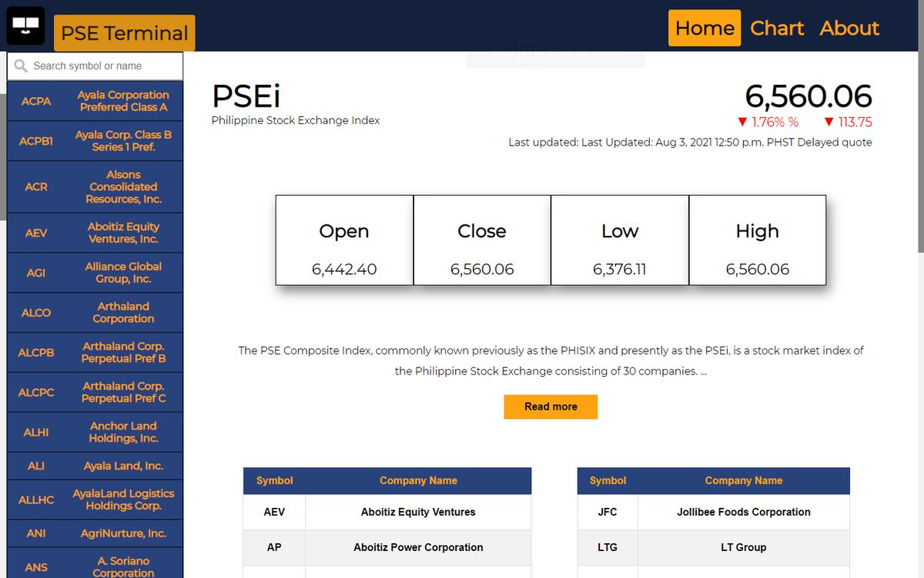Click the PSEi index heading
Screen dimensions: 924x578
coord(246,96)
